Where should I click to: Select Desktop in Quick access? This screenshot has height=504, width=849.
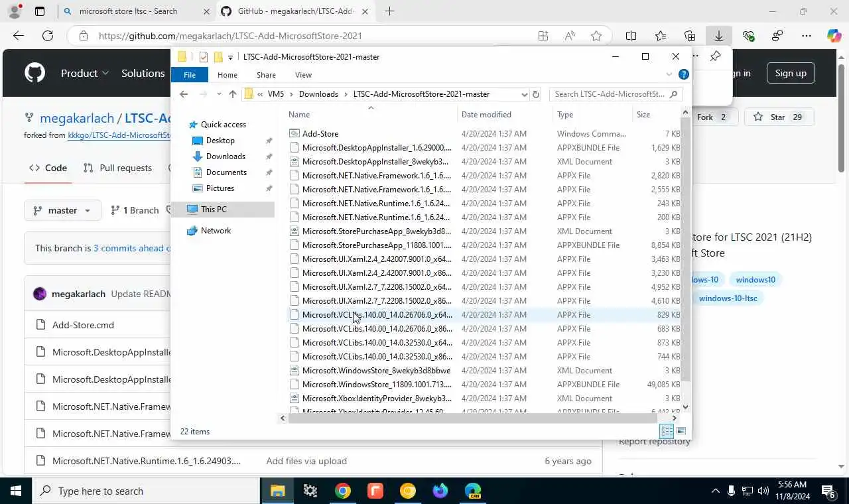tap(220, 141)
